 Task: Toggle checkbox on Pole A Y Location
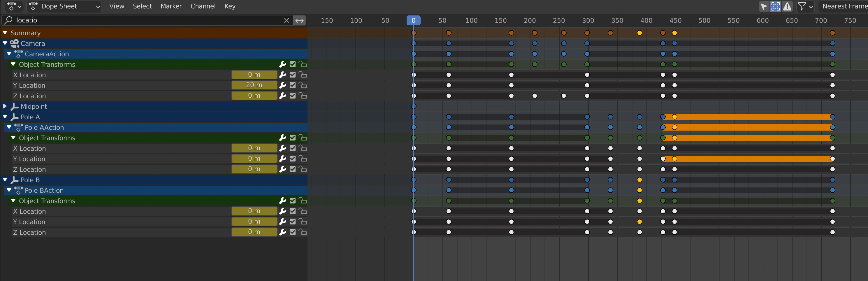click(x=292, y=159)
